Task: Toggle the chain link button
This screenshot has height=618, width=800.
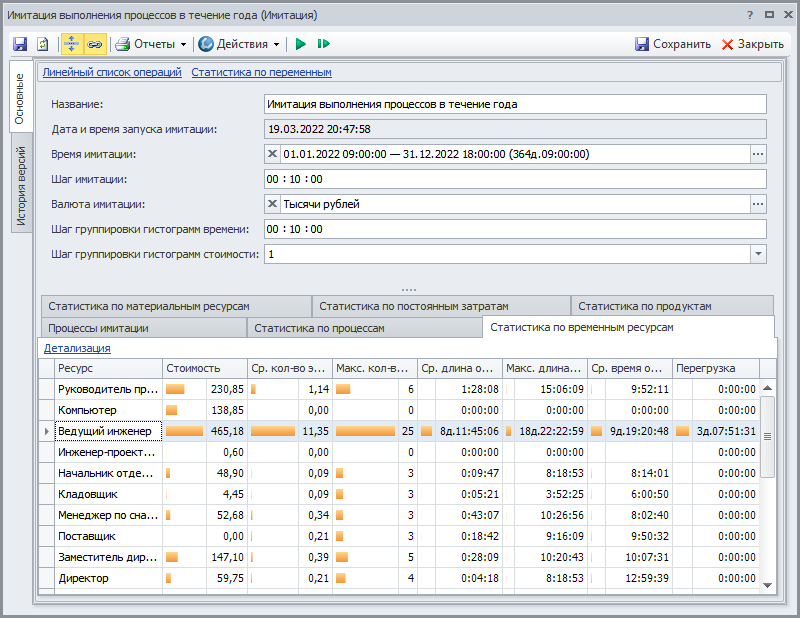Action: [x=95, y=44]
